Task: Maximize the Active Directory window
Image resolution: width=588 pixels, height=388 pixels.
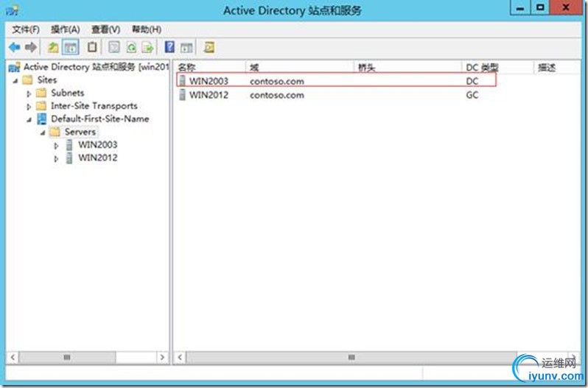Action: point(540,8)
